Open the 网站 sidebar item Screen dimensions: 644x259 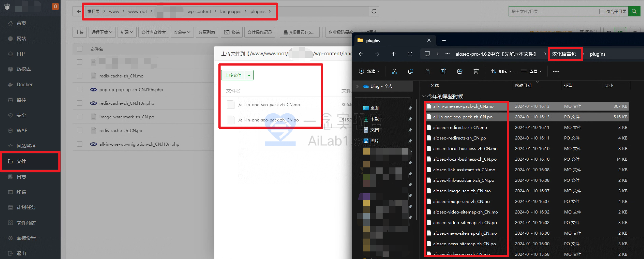click(21, 38)
